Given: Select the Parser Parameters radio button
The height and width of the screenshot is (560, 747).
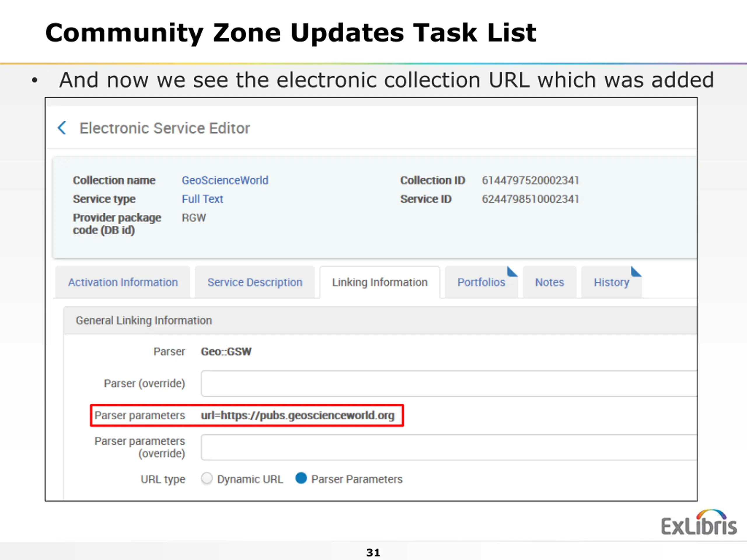Looking at the screenshot, I should [x=301, y=478].
